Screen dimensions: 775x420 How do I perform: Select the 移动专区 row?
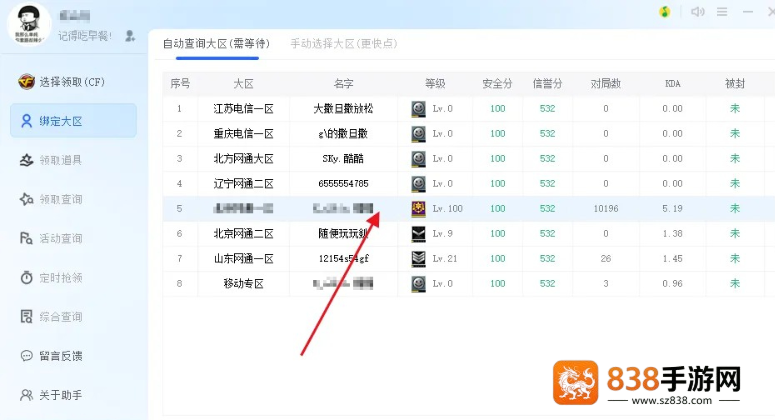[469, 284]
